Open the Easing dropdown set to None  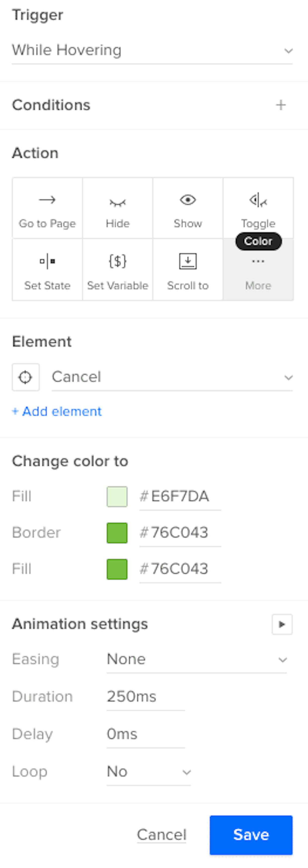[197, 659]
